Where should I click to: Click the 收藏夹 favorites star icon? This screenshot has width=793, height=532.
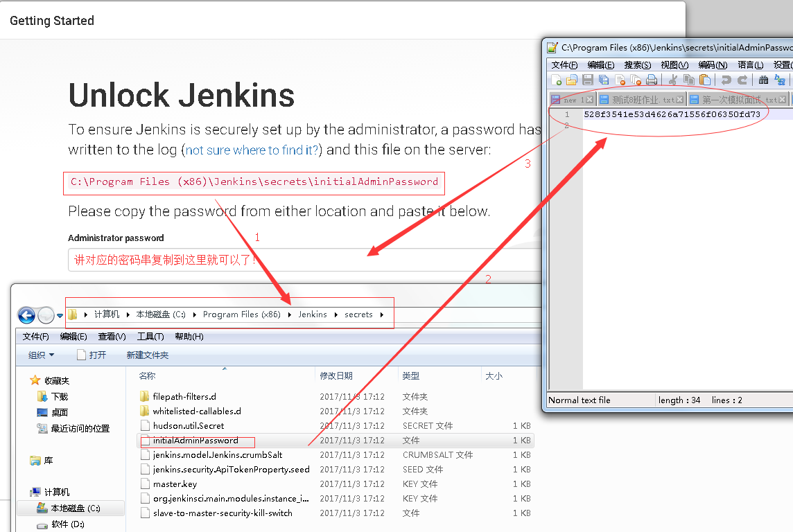[x=35, y=380]
